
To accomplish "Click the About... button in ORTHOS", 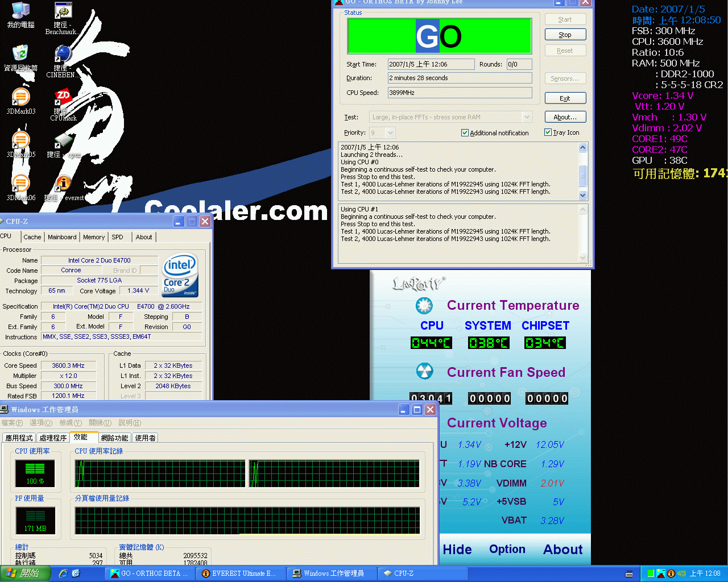I will click(565, 117).
